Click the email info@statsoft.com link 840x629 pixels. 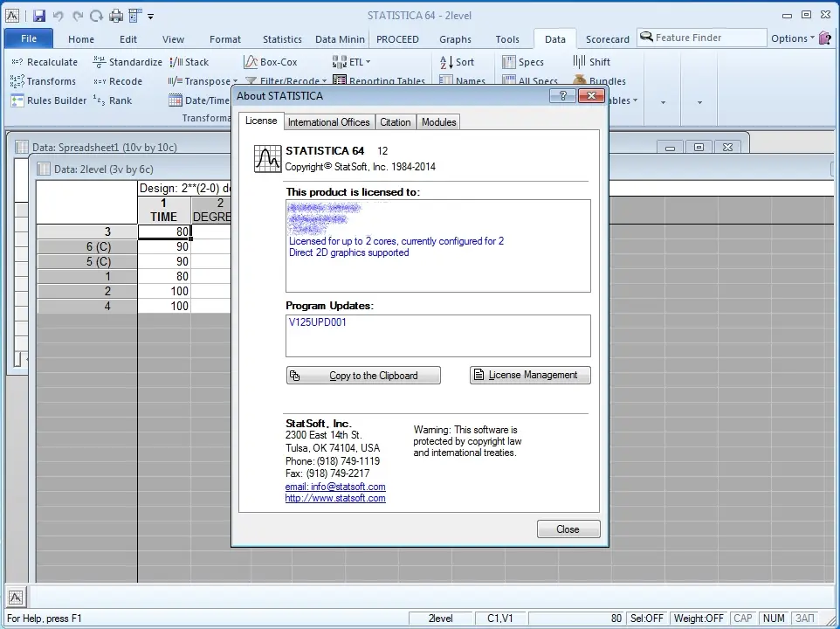click(335, 487)
